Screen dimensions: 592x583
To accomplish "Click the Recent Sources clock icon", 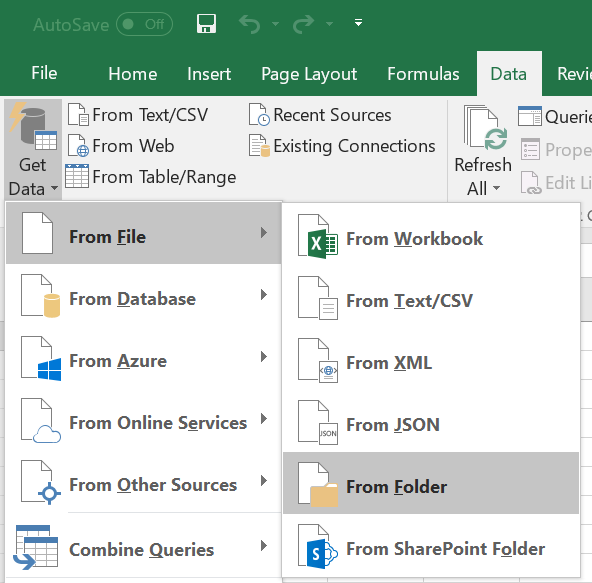I will tap(259, 114).
